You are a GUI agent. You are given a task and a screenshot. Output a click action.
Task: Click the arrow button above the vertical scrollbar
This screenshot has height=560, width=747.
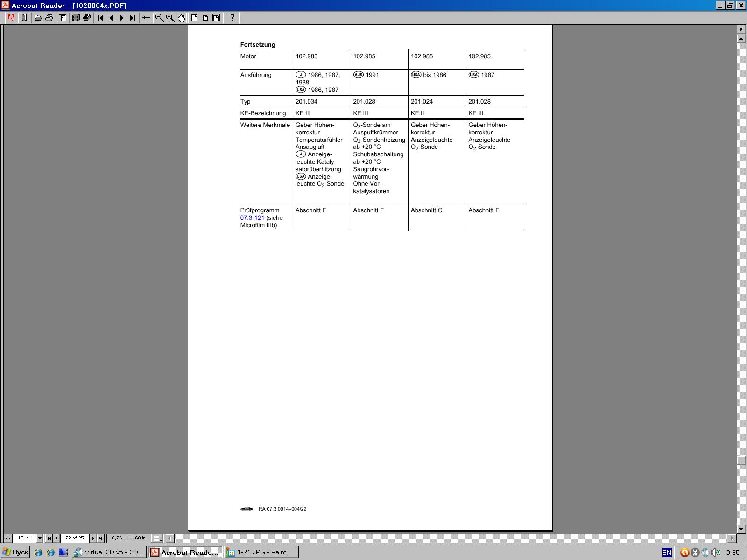click(741, 29)
